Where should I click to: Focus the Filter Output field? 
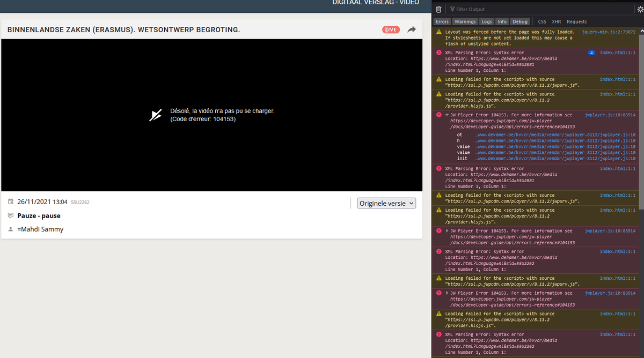(x=542, y=9)
